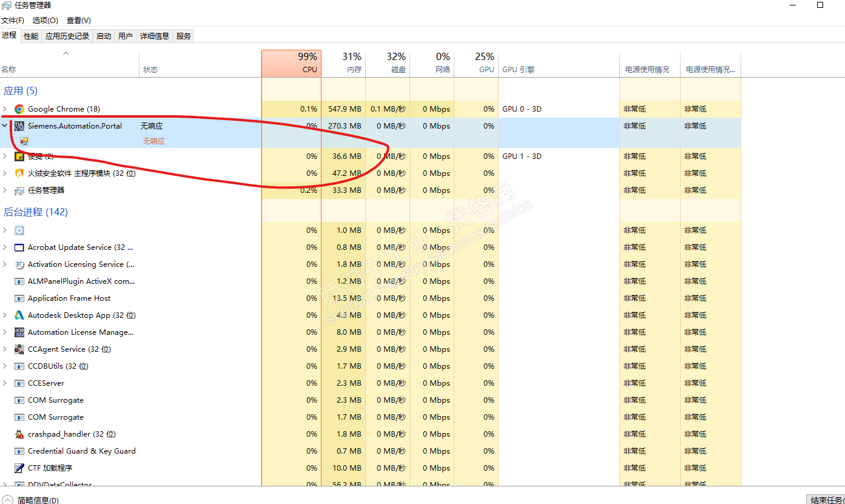The width and height of the screenshot is (845, 504).
Task: Click the Activation Licensing Service icon
Action: coord(19,264)
